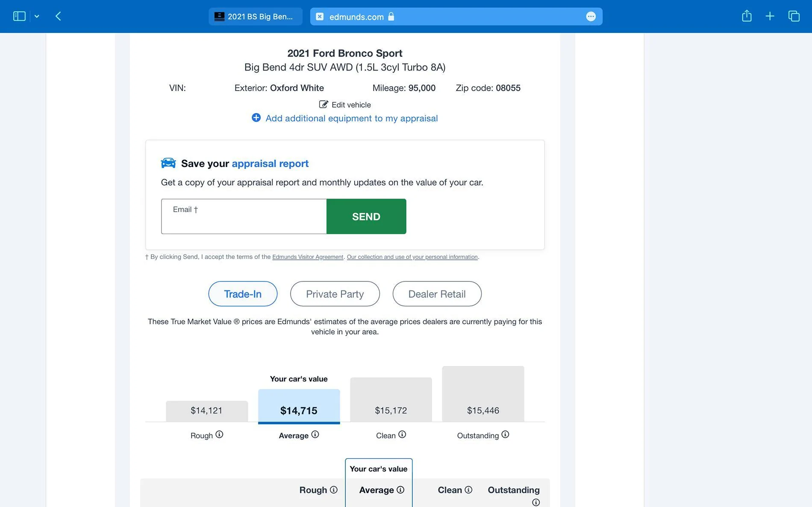This screenshot has height=507, width=812.
Task: Toggle the Safari sidebar icon
Action: point(19,16)
